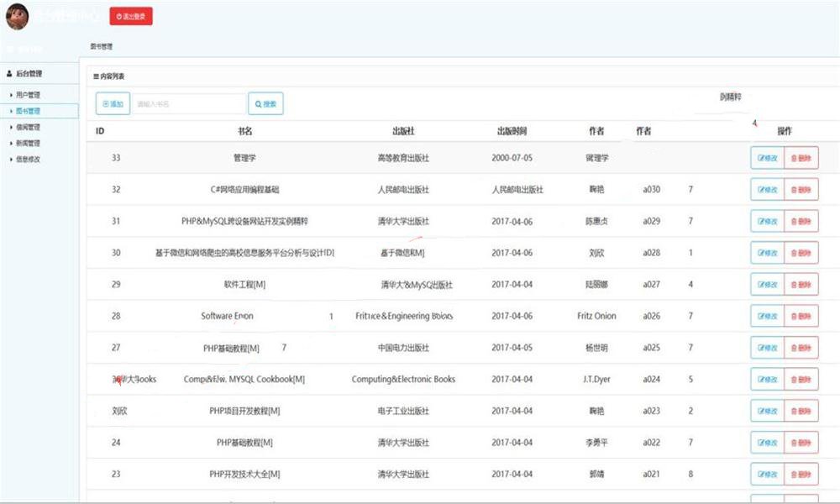The width and height of the screenshot is (840, 504).
Task: Delete the row with ID 29
Action: pos(801,285)
